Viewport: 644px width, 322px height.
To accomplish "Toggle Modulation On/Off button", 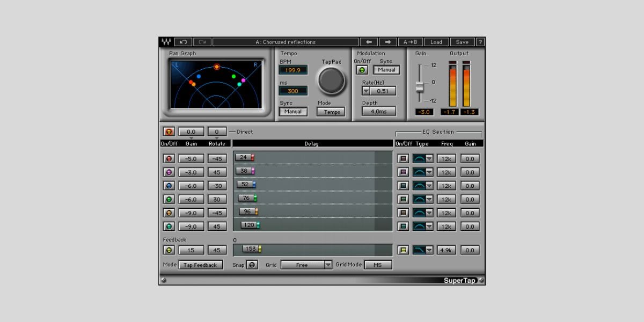I will click(x=363, y=70).
